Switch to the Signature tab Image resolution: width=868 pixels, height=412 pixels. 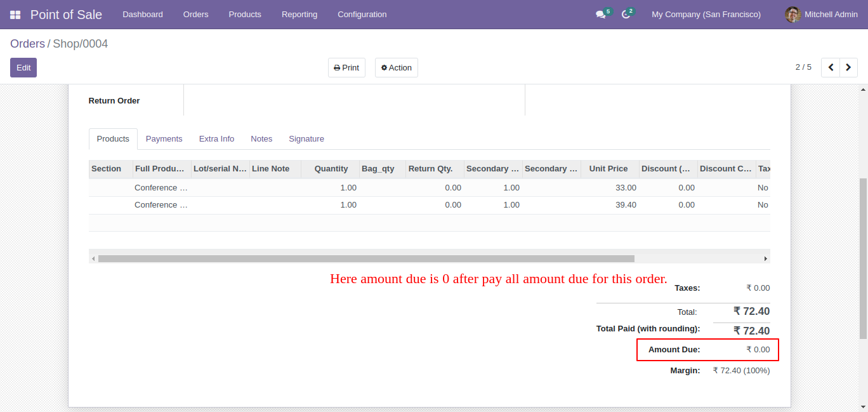(x=306, y=139)
